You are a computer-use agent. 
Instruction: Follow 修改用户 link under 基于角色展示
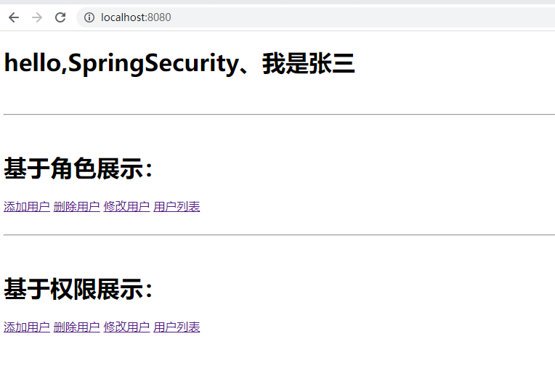tap(127, 207)
